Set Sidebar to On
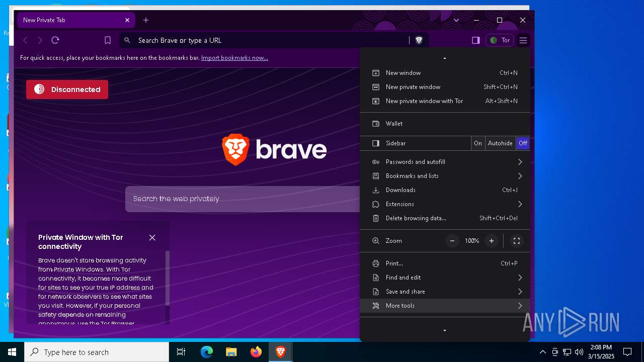The height and width of the screenshot is (362, 644). 478,143
